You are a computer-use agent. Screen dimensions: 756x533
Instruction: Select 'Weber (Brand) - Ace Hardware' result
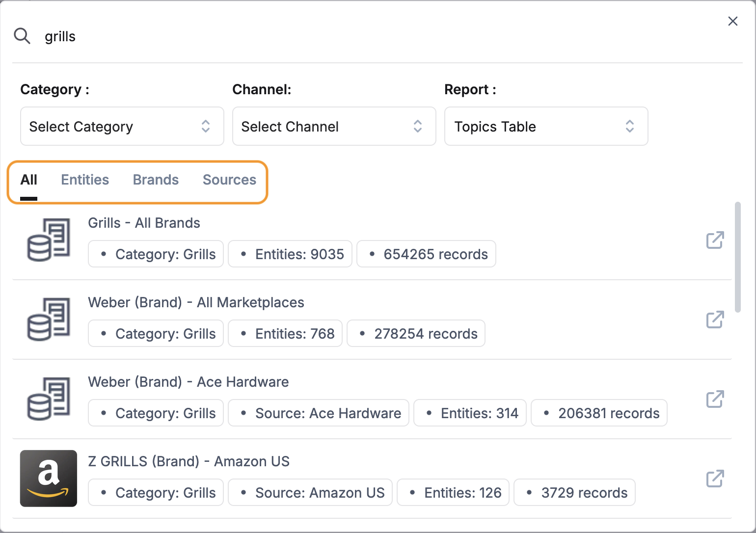[x=189, y=382]
